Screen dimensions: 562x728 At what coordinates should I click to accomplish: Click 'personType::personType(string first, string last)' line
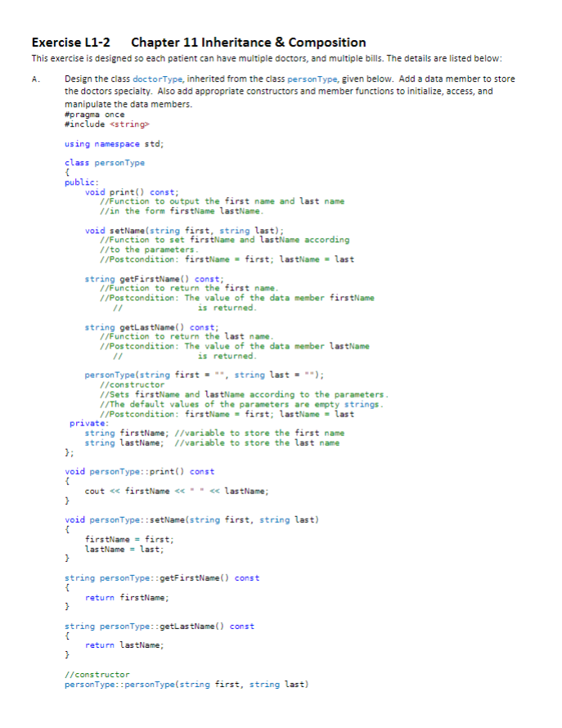pyautogui.click(x=187, y=685)
